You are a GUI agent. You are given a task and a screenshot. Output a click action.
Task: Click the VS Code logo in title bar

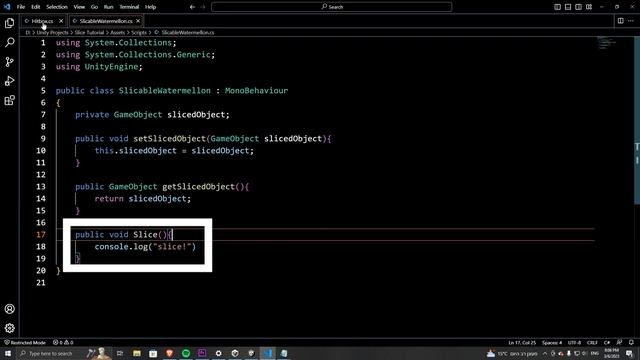[x=7, y=7]
